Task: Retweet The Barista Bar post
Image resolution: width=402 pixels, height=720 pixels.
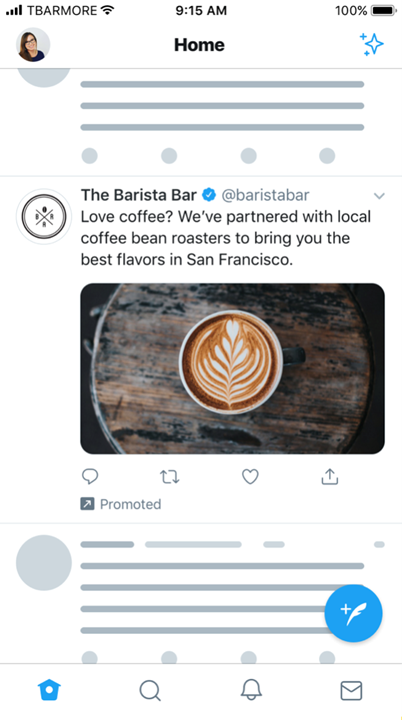Action: pyautogui.click(x=170, y=477)
